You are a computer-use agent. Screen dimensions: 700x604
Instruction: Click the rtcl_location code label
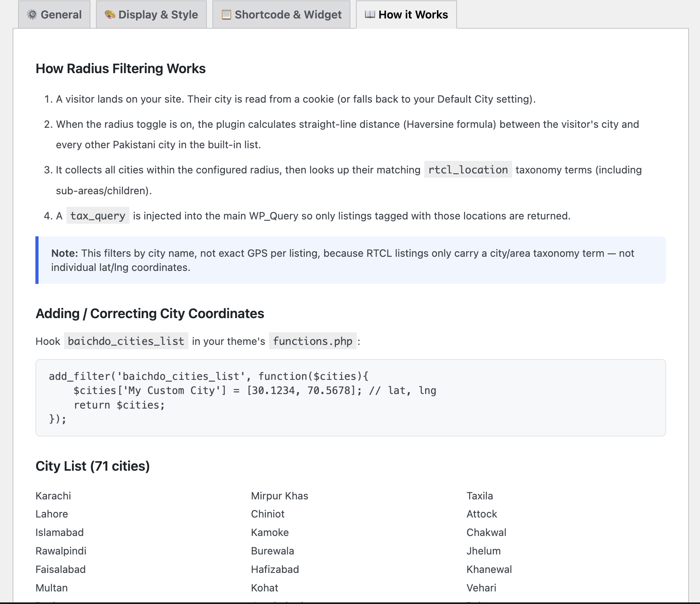tap(468, 169)
